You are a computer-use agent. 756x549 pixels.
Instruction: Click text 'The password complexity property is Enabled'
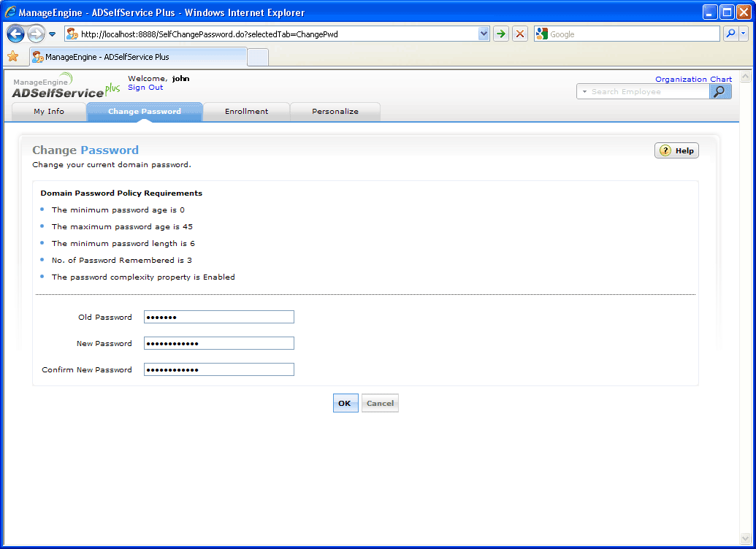(143, 277)
